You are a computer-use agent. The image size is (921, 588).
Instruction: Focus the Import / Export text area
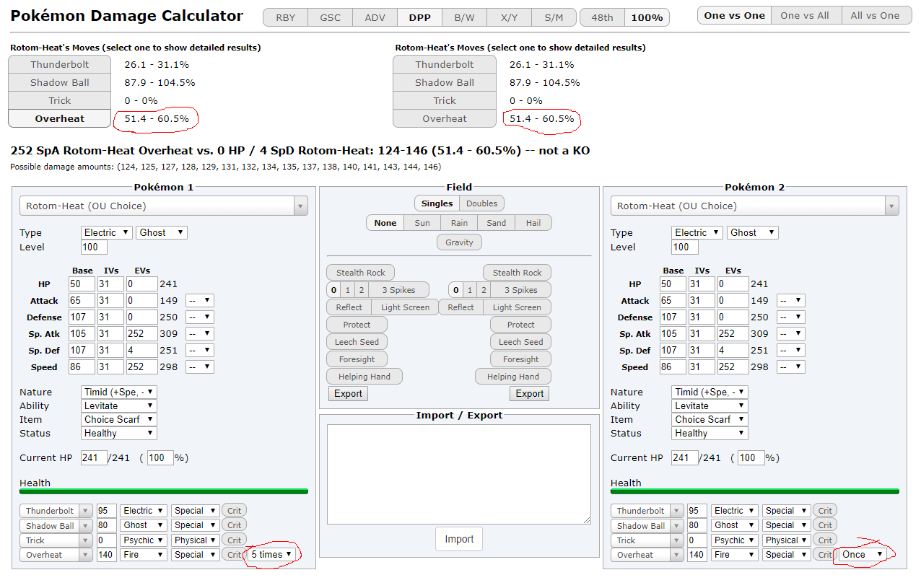tap(459, 474)
